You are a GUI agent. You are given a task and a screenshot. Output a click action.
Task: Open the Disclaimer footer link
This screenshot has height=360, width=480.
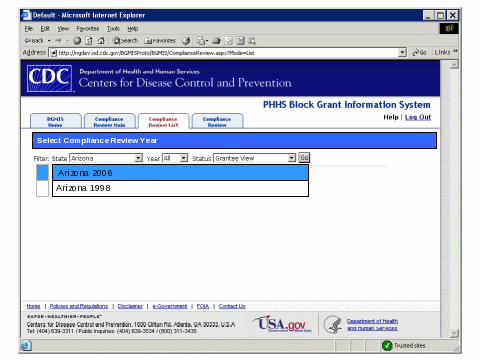[130, 306]
